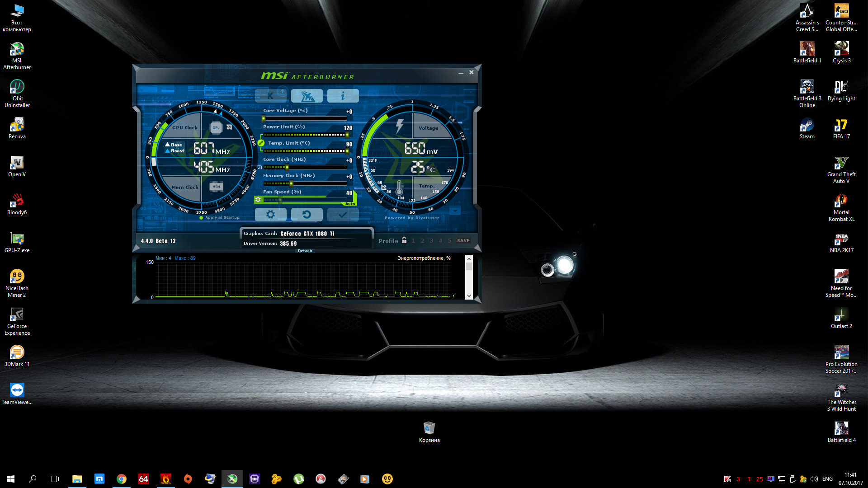Open Chrome from the taskbar
Image resolution: width=868 pixels, height=488 pixels.
coord(121,479)
